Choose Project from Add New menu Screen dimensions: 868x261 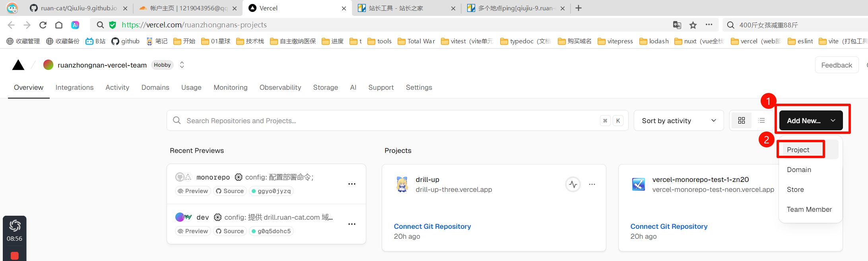pos(809,150)
